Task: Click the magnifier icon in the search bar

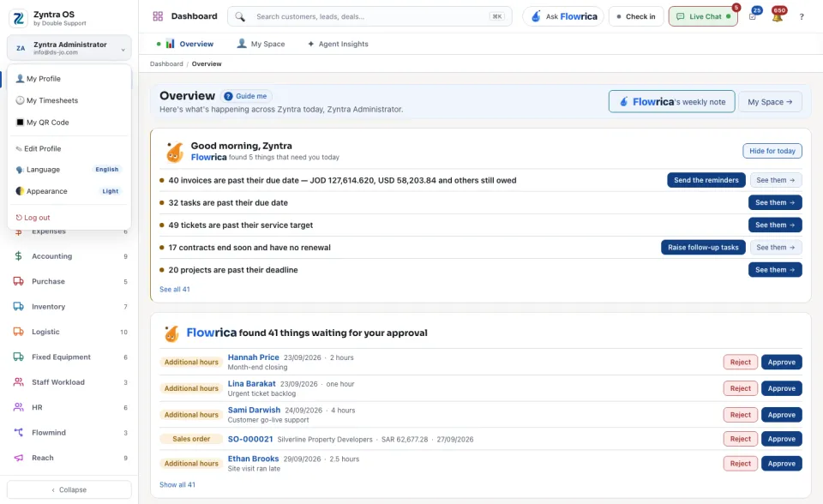Action: (240, 17)
